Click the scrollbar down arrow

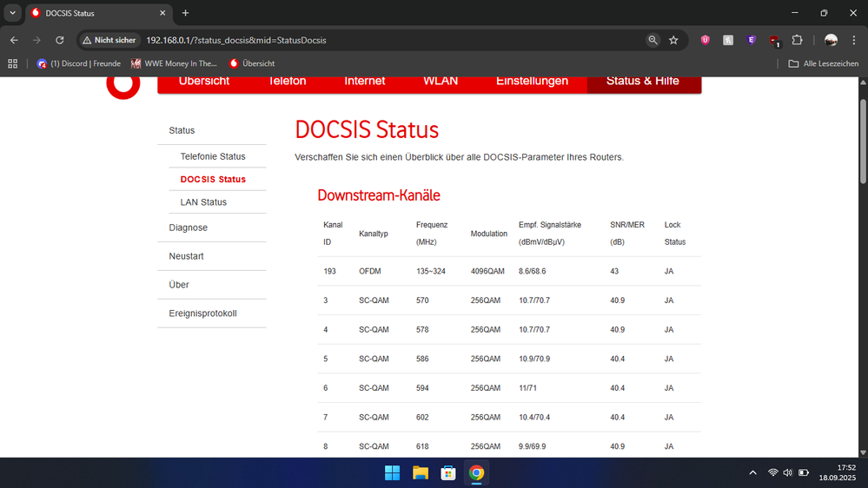click(x=863, y=452)
